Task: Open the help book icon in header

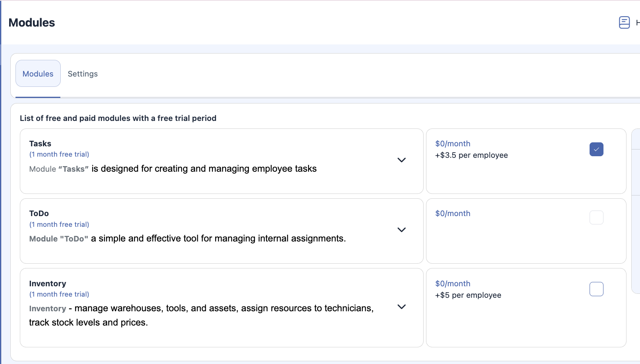Action: pos(624,23)
